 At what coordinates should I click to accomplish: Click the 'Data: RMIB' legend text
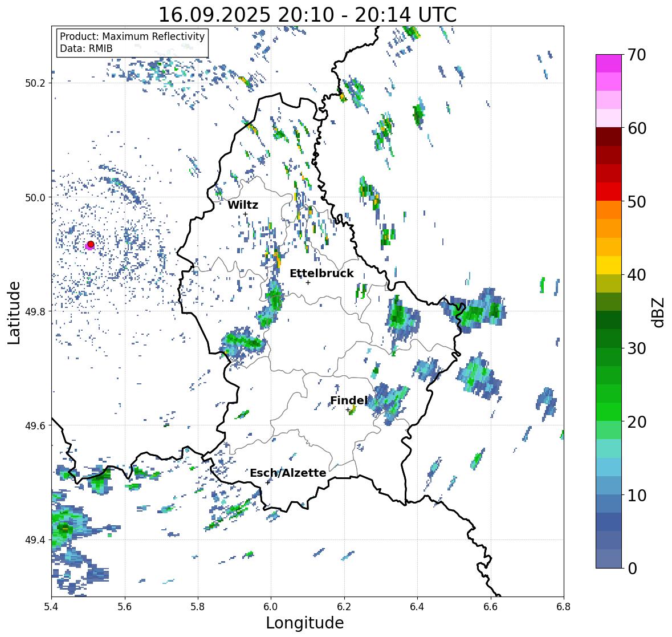click(x=86, y=48)
